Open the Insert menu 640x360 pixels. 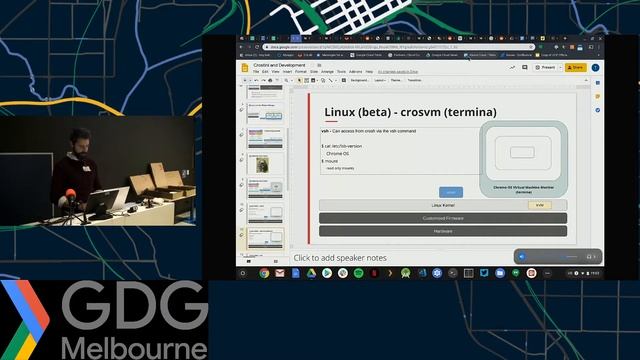coord(287,72)
